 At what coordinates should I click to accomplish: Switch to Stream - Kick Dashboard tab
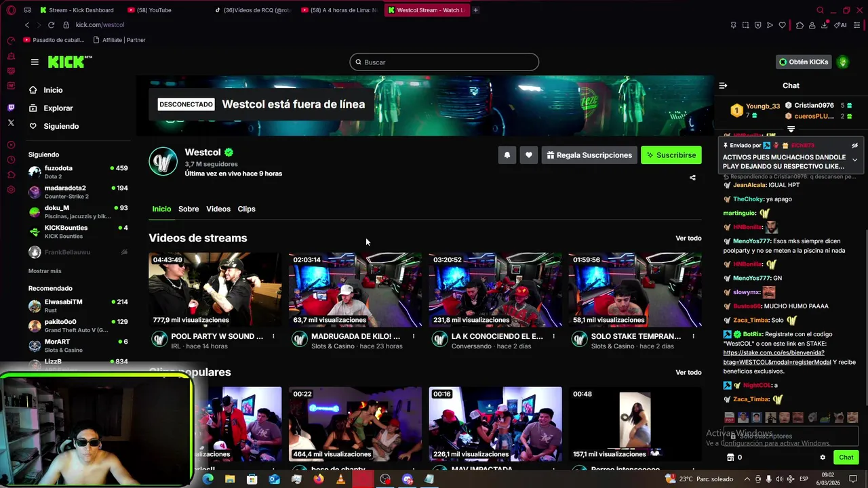pos(77,10)
